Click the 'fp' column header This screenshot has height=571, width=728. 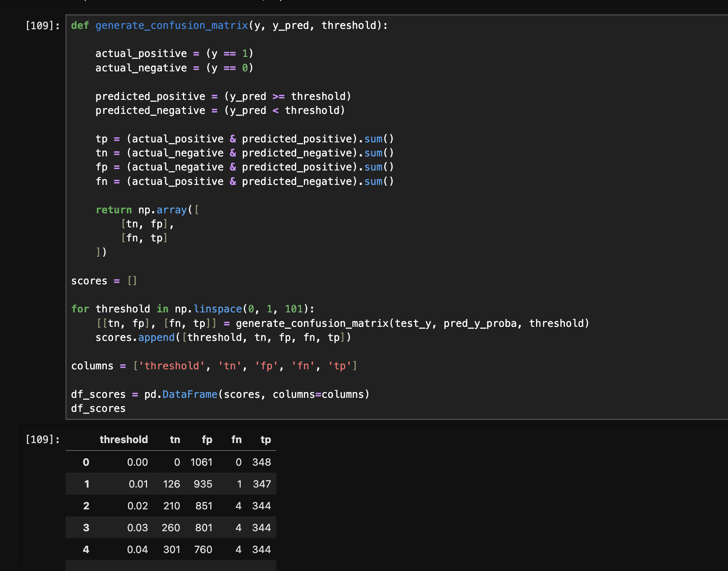(x=207, y=440)
